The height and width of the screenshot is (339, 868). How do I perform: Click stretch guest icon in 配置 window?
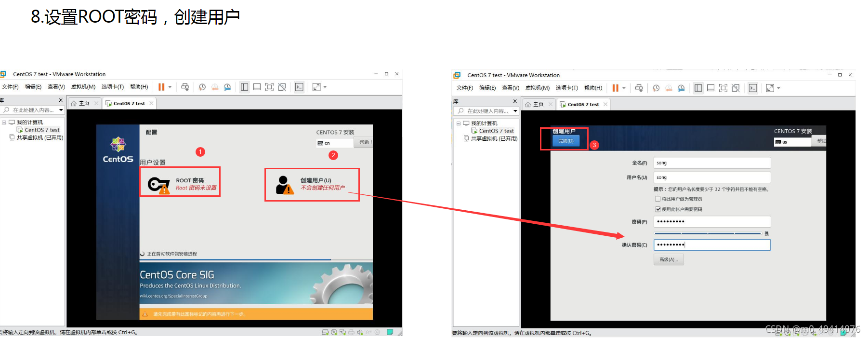pos(316,87)
